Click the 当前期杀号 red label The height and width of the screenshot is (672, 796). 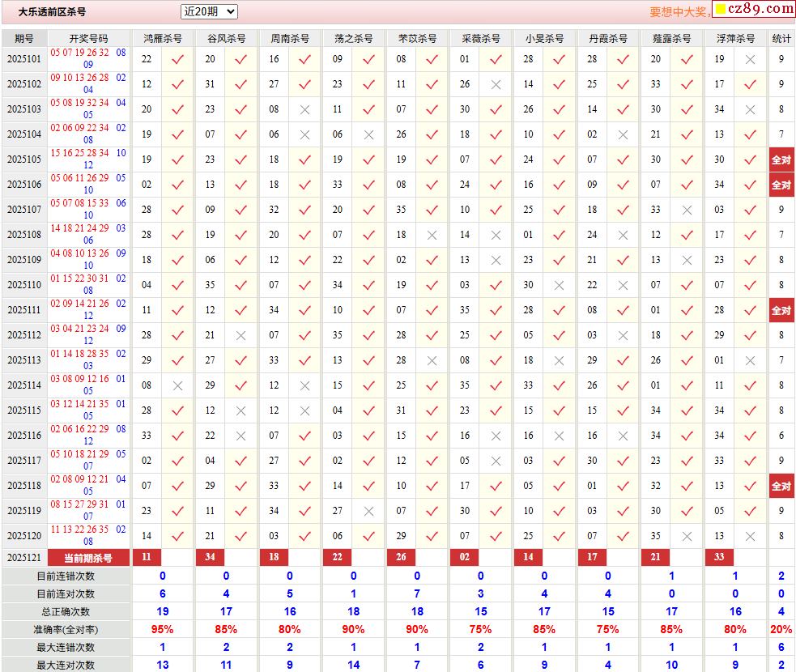tap(88, 558)
